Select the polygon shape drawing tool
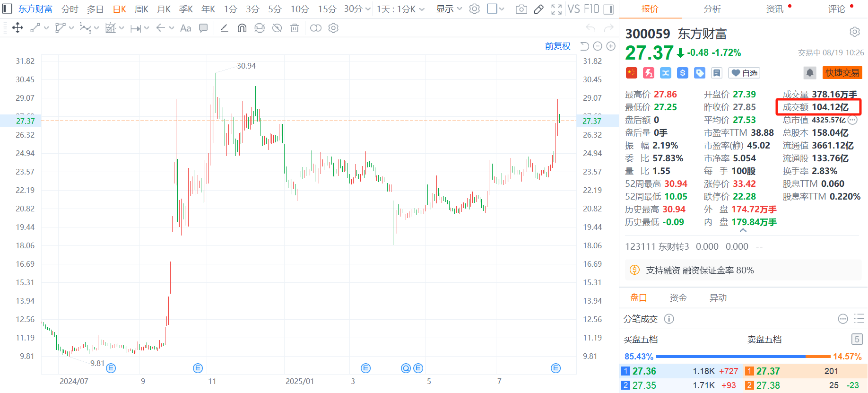Viewport: 868px width, 393px height. click(x=60, y=28)
